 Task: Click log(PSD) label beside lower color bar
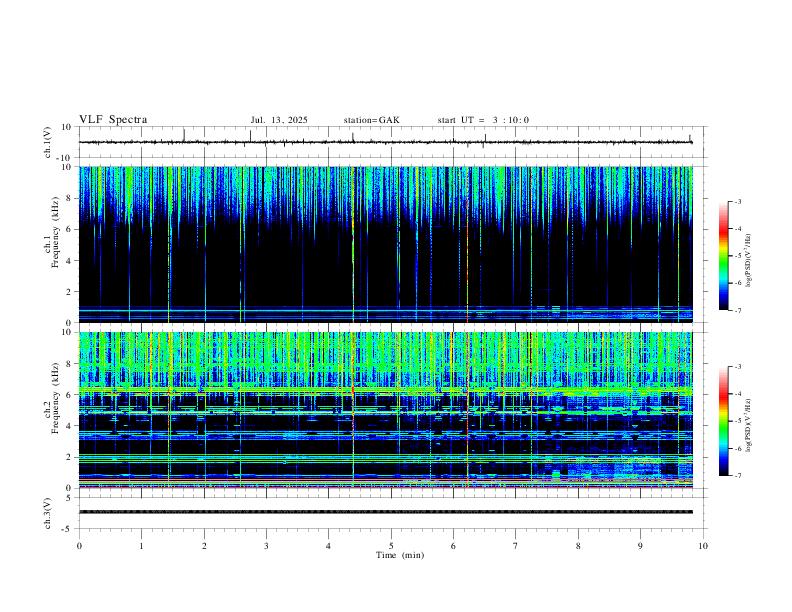[x=748, y=425]
